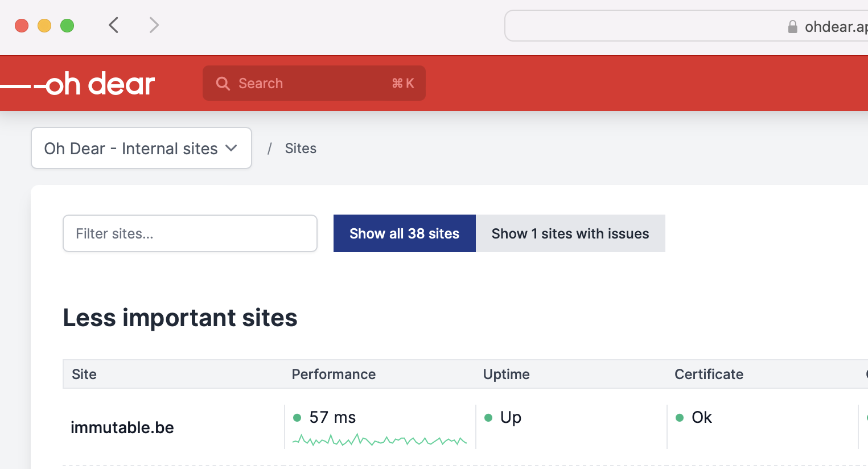Image resolution: width=868 pixels, height=469 pixels.
Task: Click the Sites breadcrumb
Action: 301,149
